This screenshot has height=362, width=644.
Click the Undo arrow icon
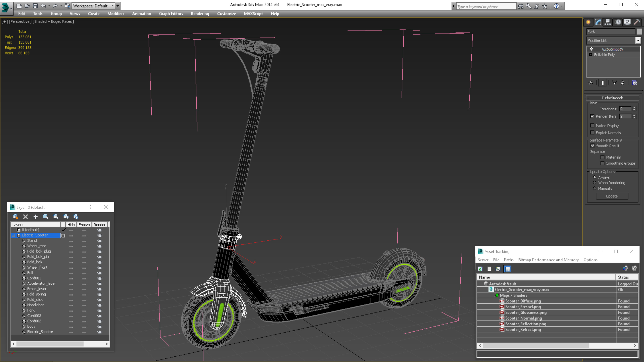pyautogui.click(x=43, y=6)
